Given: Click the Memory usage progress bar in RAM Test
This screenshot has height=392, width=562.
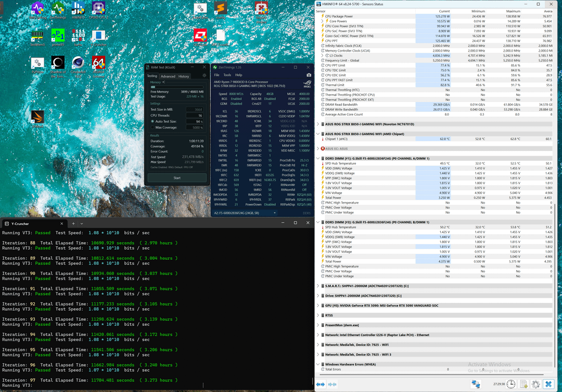Looking at the screenshot, I should pos(177,87).
